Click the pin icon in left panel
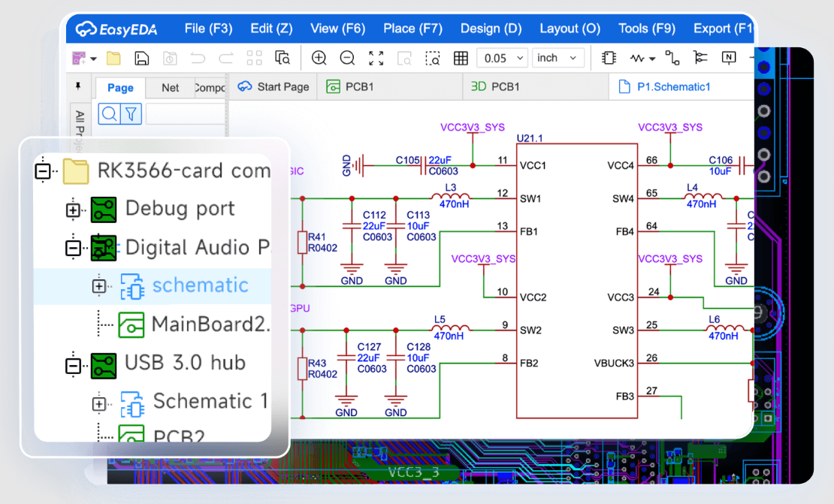The image size is (834, 504). coord(78,86)
